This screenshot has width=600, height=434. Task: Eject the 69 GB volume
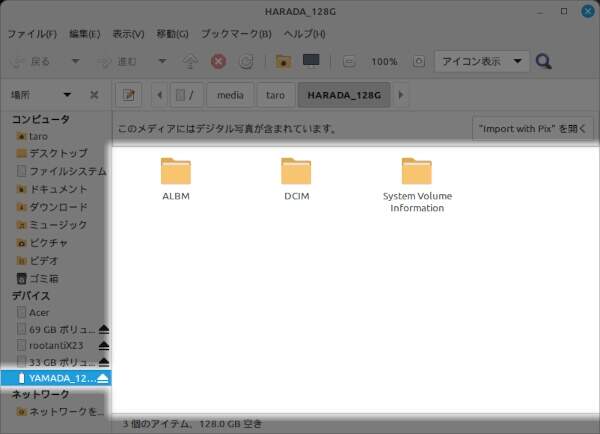[x=104, y=329]
